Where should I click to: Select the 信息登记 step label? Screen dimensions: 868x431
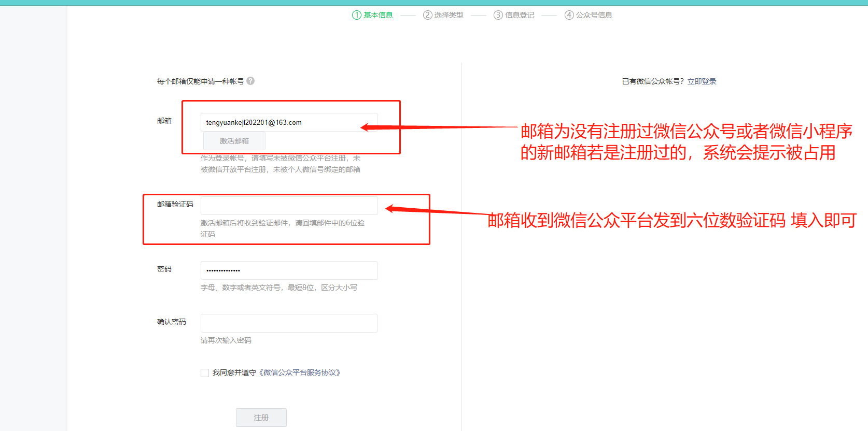point(520,15)
